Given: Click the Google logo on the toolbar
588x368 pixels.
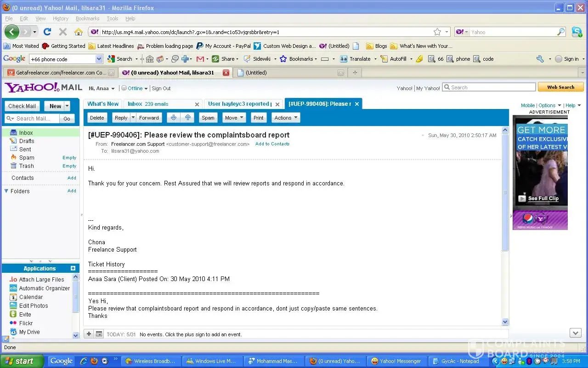Looking at the screenshot, I should tap(14, 59).
